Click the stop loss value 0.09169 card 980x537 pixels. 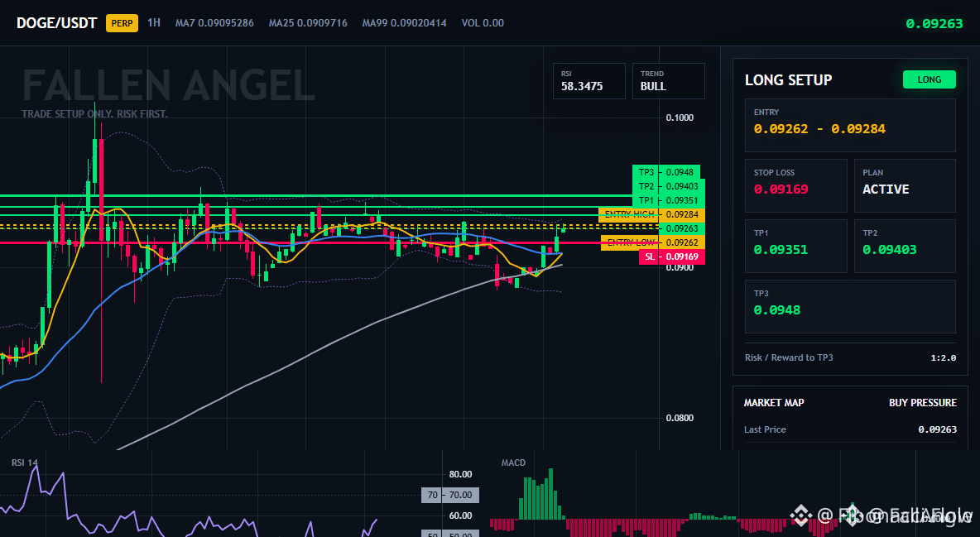[795, 185]
